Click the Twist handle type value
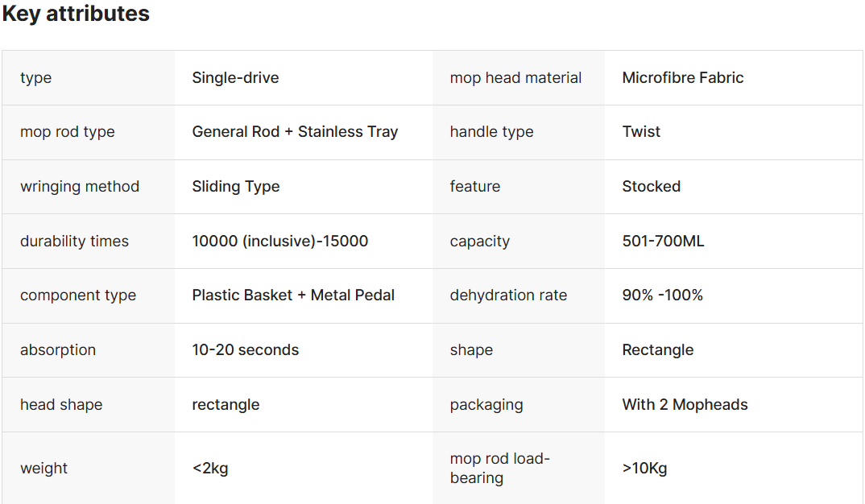This screenshot has width=865, height=504. tap(641, 132)
